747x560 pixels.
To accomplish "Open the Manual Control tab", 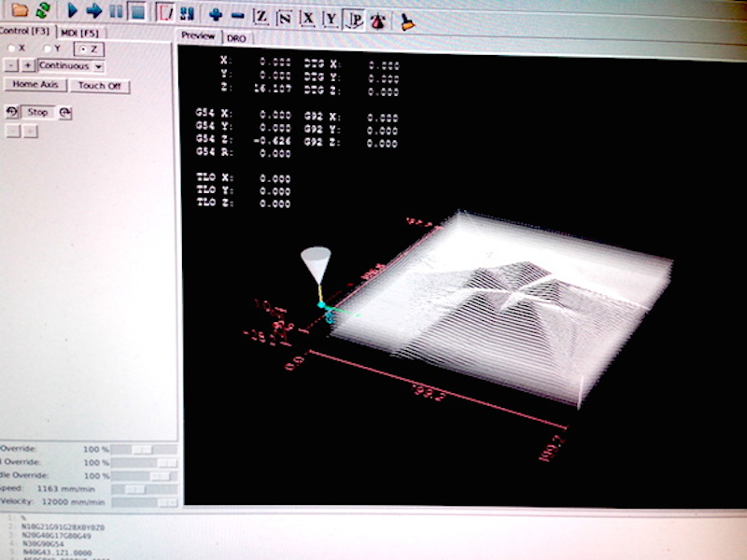I will (x=26, y=31).
